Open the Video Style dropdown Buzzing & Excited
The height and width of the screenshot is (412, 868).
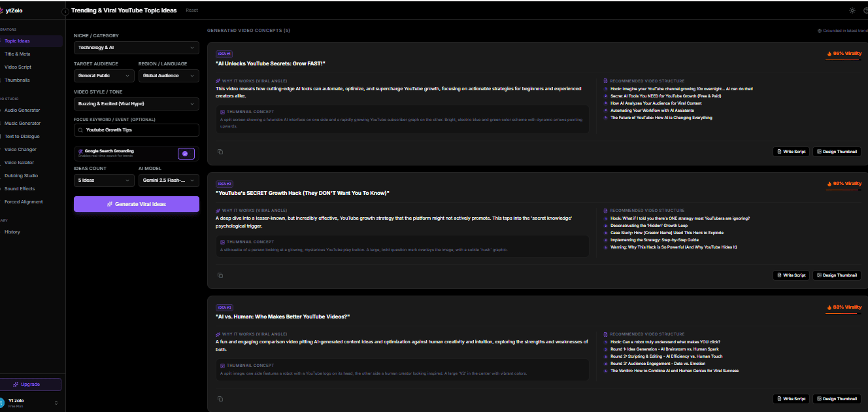click(x=137, y=104)
